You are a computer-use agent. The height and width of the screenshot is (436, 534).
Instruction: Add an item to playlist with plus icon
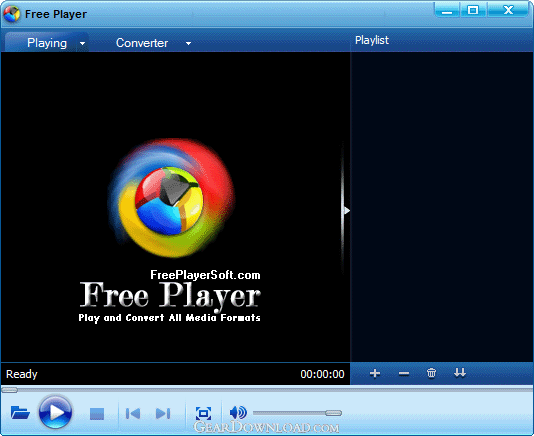375,373
